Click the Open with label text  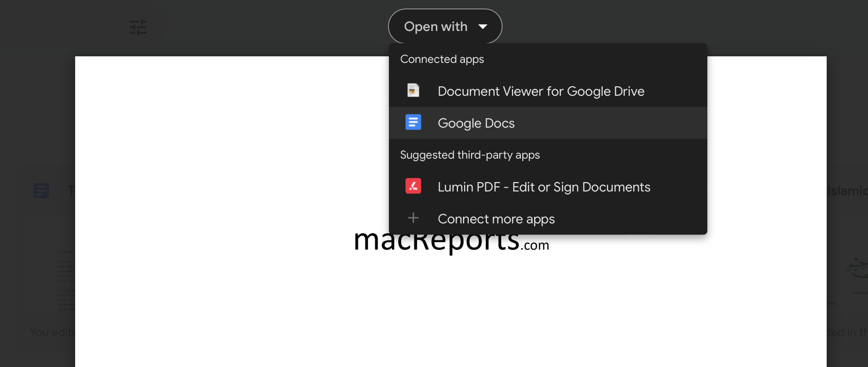click(435, 27)
